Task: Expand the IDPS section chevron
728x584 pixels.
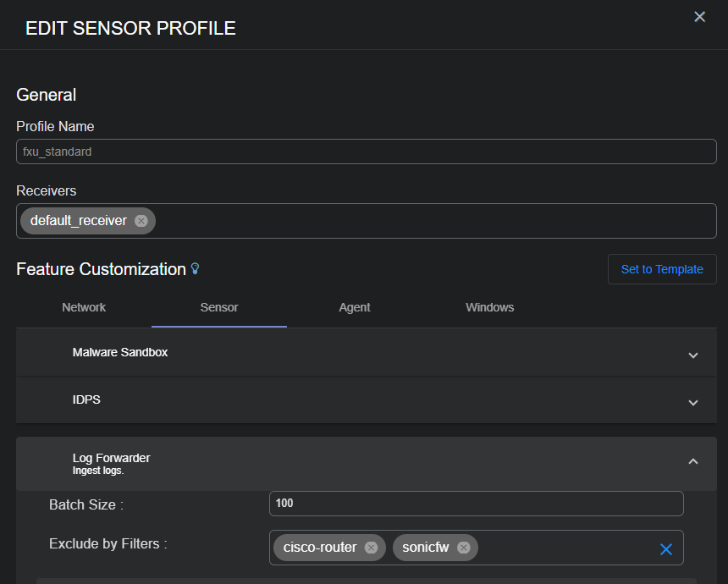Action: (x=692, y=402)
